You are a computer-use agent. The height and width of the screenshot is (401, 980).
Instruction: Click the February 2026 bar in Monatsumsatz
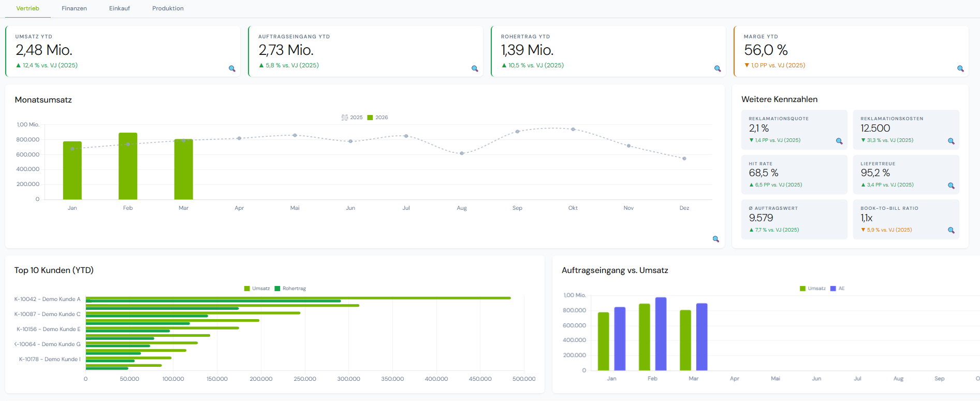pyautogui.click(x=128, y=166)
